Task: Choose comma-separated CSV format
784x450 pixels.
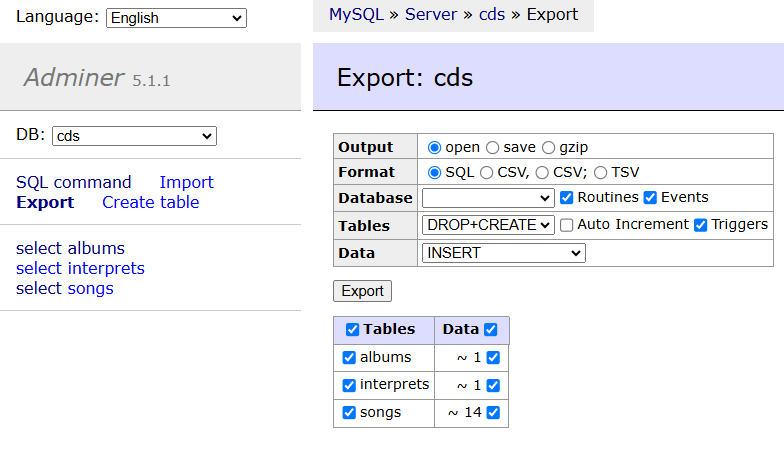Action: point(486,172)
